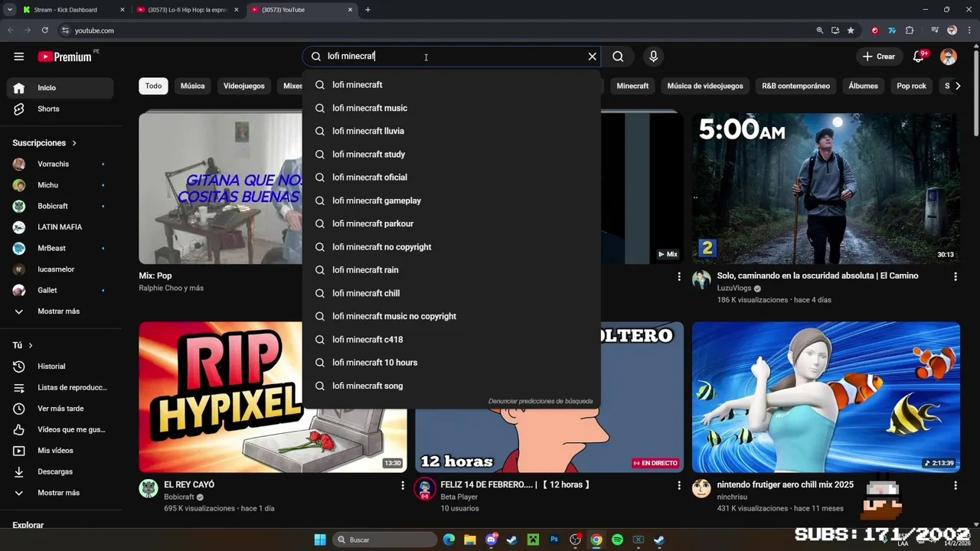The width and height of the screenshot is (980, 551).
Task: Open Vídeos que me gustan
Action: 60,429
